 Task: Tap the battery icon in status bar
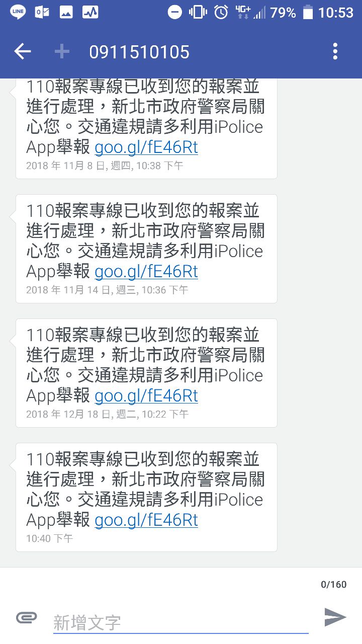click(308, 12)
